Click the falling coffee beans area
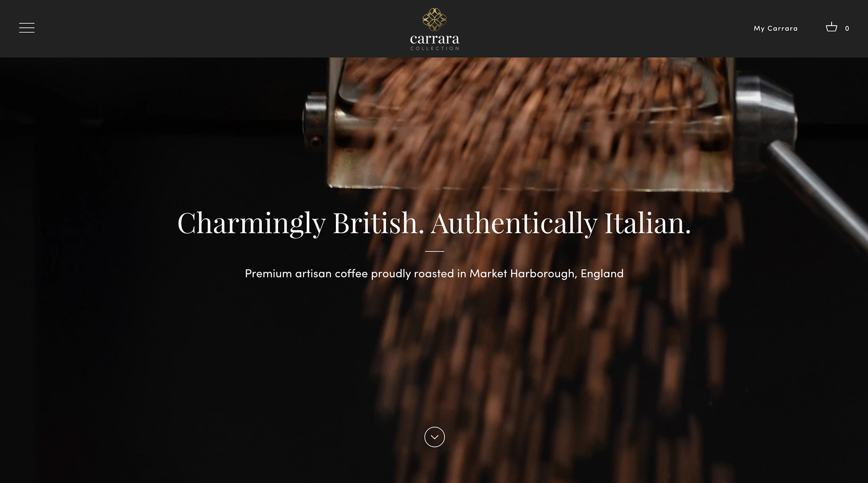The height and width of the screenshot is (483, 868). click(x=542, y=325)
